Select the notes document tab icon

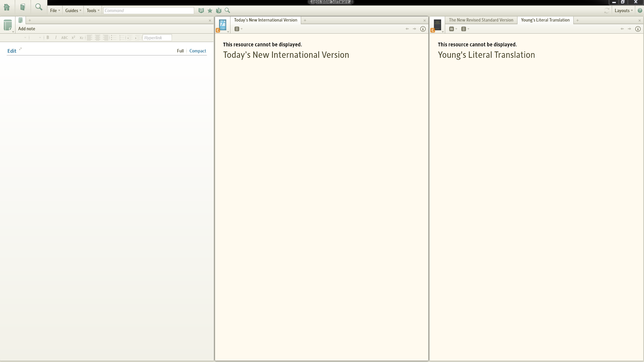[21, 20]
